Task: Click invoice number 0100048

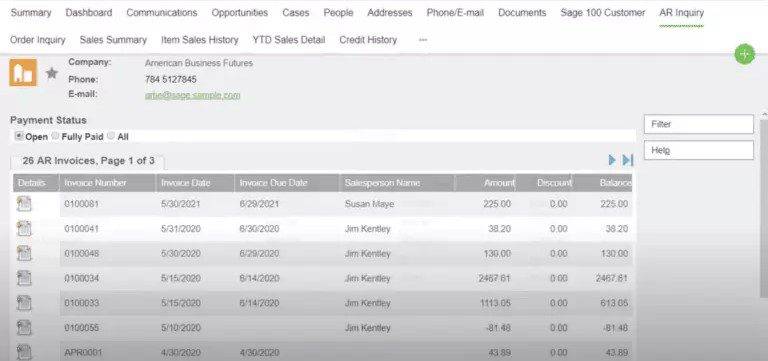Action: (x=81, y=254)
